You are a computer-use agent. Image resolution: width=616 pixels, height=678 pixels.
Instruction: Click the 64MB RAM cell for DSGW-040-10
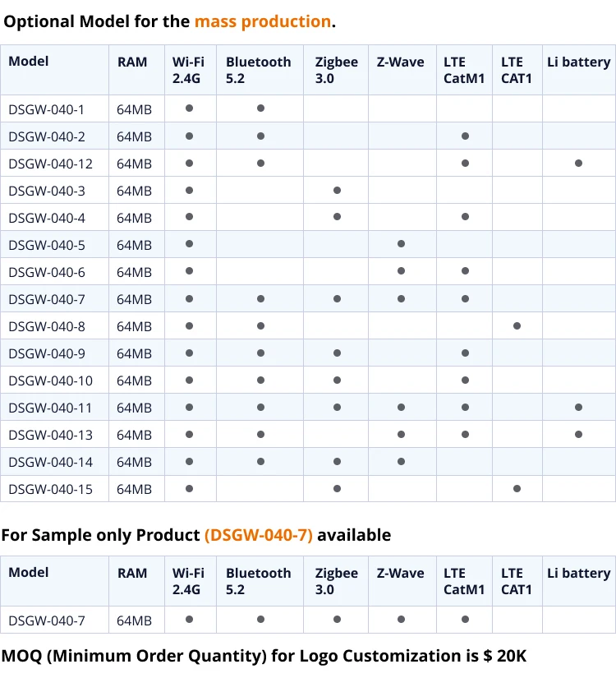coord(135,381)
